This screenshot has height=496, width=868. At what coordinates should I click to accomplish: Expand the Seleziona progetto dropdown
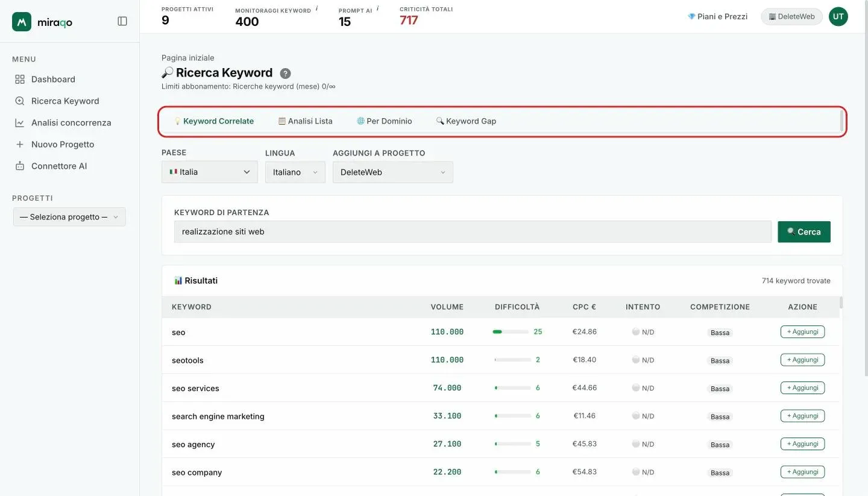click(69, 217)
